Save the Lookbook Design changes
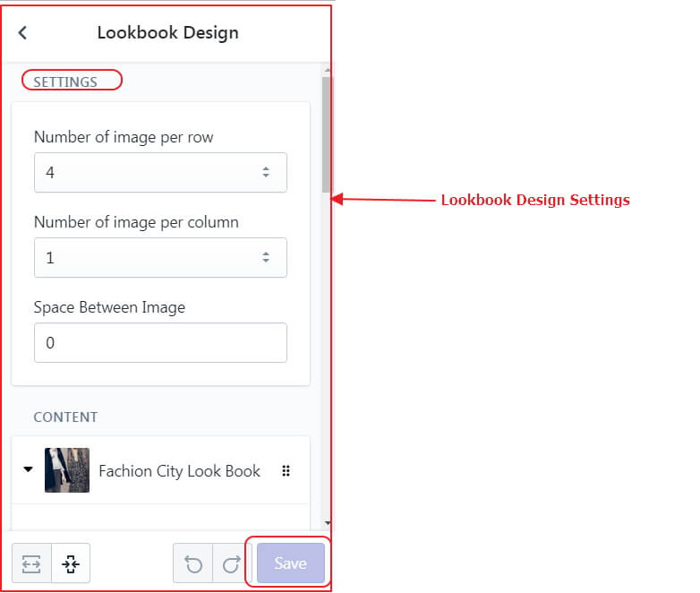 [x=291, y=563]
